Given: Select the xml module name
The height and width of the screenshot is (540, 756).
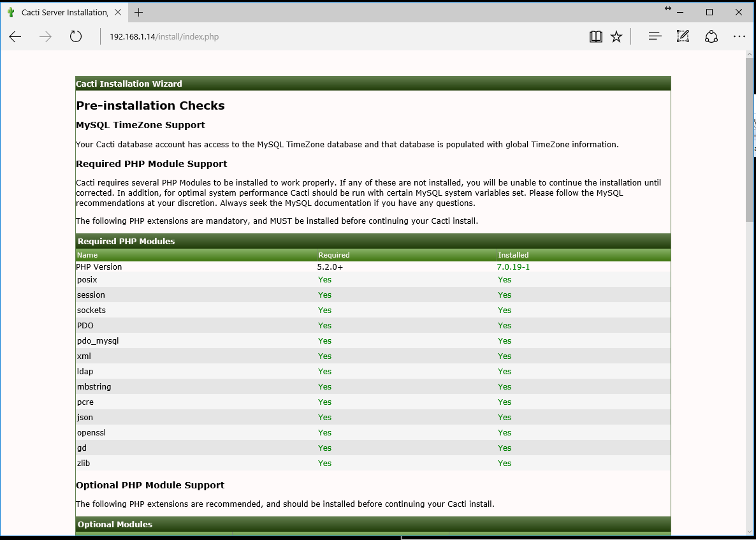Looking at the screenshot, I should [x=84, y=356].
